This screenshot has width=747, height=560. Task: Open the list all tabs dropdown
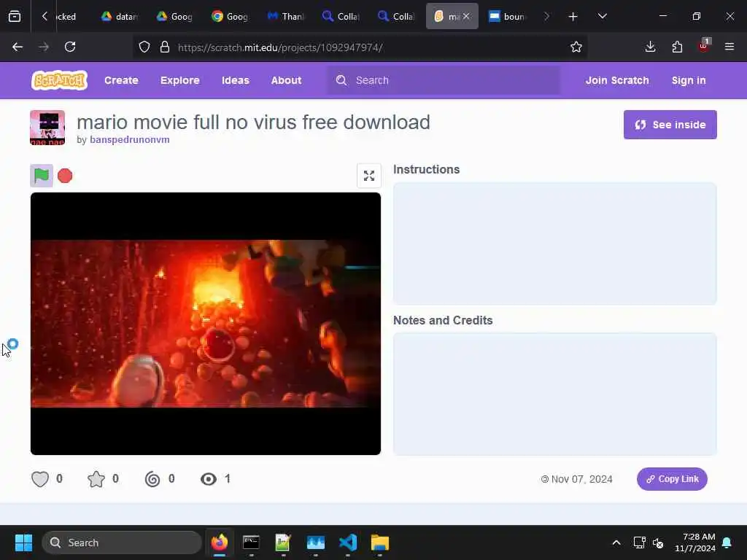[x=602, y=16]
